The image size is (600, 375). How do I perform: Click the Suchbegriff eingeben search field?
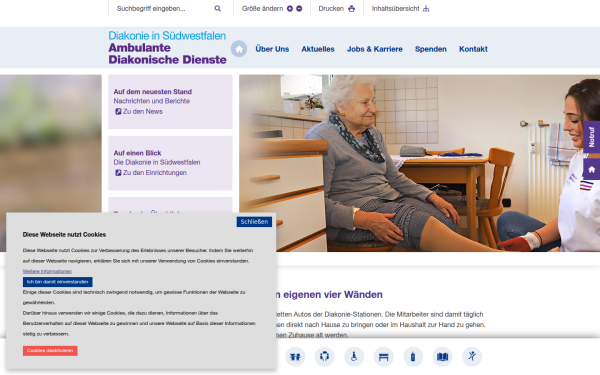(163, 8)
